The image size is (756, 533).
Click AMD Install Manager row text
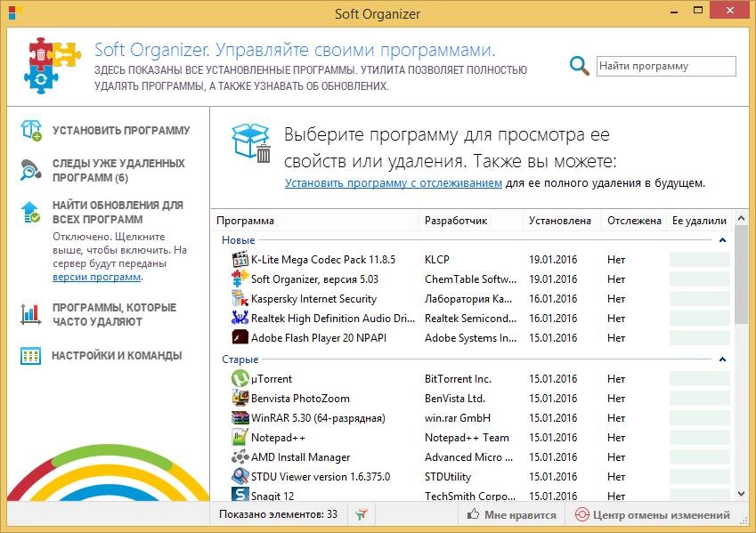click(x=300, y=457)
